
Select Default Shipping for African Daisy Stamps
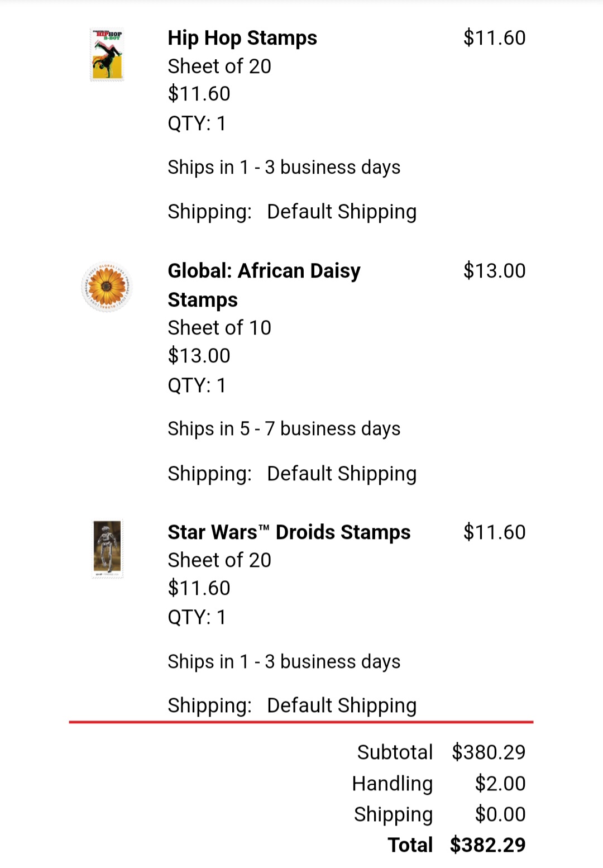click(342, 474)
